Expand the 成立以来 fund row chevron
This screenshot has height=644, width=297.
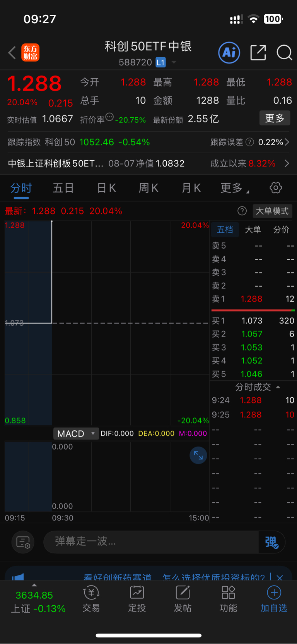coord(287,163)
